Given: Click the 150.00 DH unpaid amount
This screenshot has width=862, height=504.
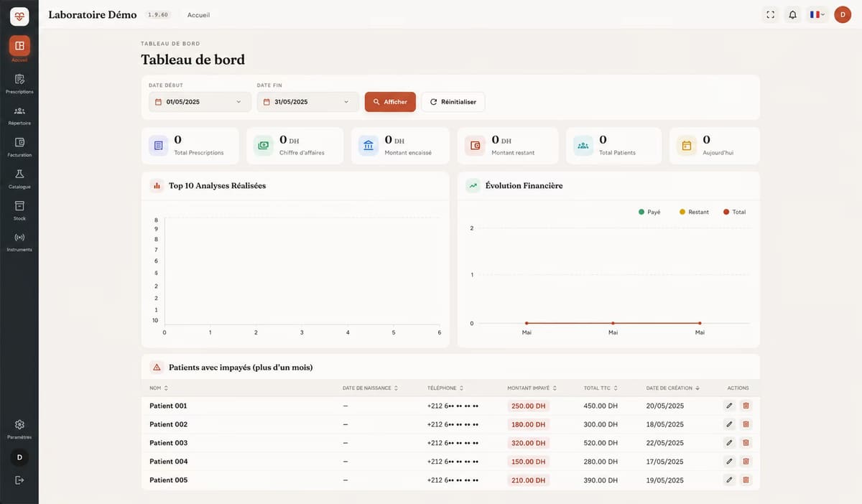Looking at the screenshot, I should point(529,462).
